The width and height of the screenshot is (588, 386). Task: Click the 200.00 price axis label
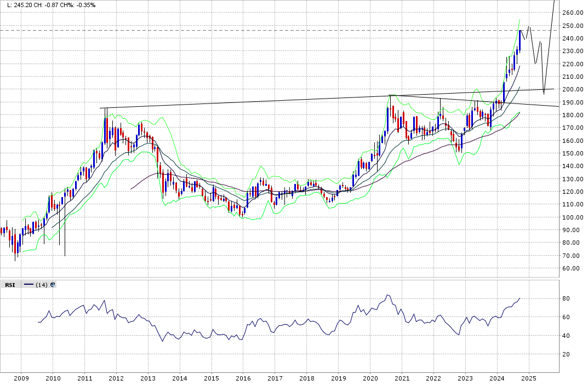(x=572, y=90)
